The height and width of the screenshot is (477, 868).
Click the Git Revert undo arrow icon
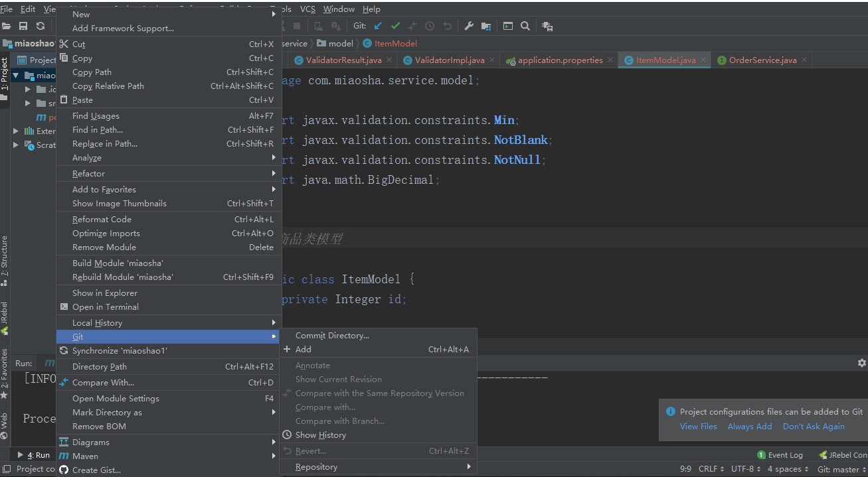click(x=447, y=26)
